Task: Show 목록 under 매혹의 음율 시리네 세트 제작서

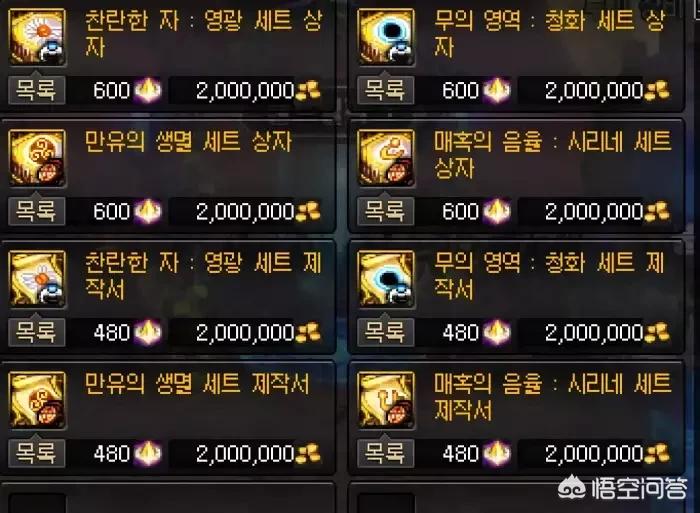Action: [x=386, y=454]
